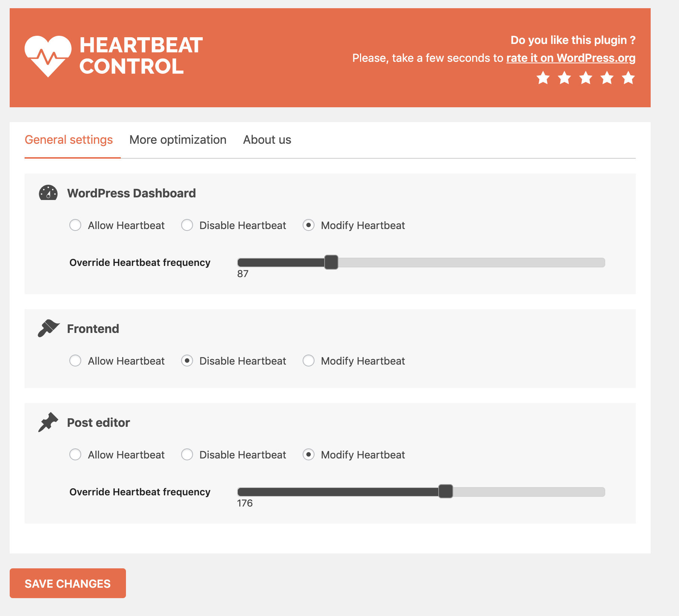This screenshot has height=616, width=679.
Task: Click the Post editor pushpin icon
Action: click(48, 422)
